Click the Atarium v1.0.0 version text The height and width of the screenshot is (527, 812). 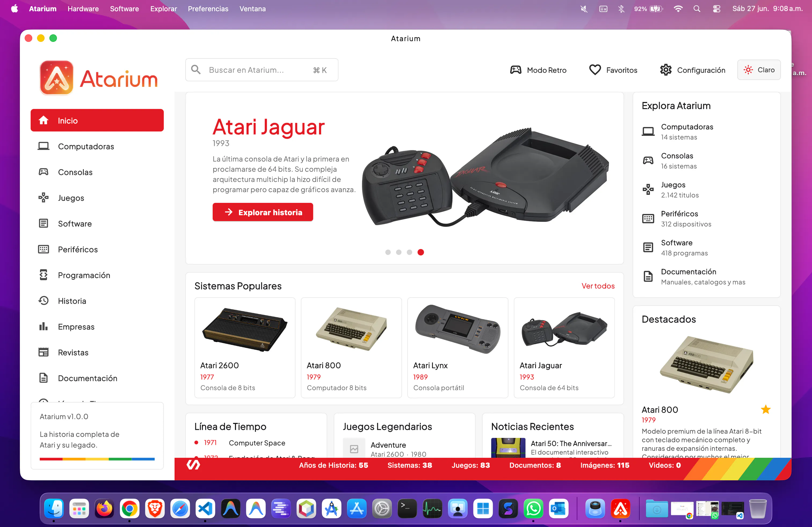64,416
